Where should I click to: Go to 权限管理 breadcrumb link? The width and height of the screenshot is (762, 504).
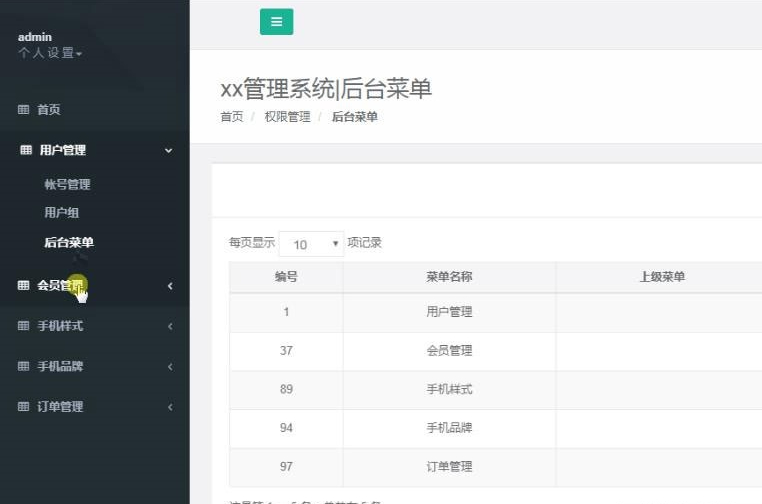pyautogui.click(x=287, y=117)
